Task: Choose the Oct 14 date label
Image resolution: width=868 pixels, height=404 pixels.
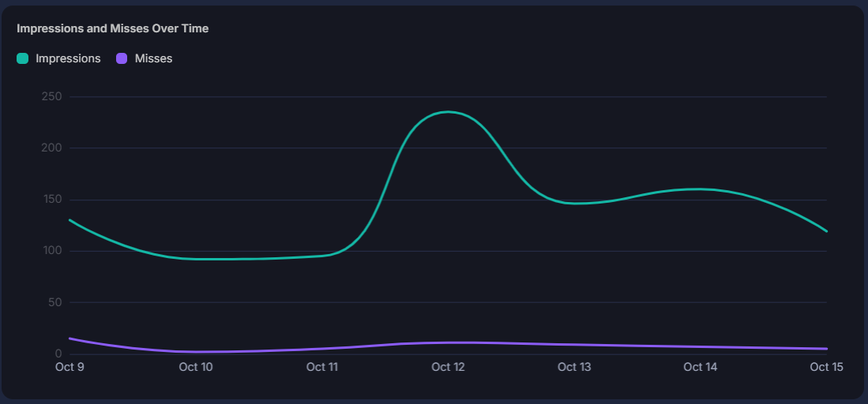Action: [701, 367]
